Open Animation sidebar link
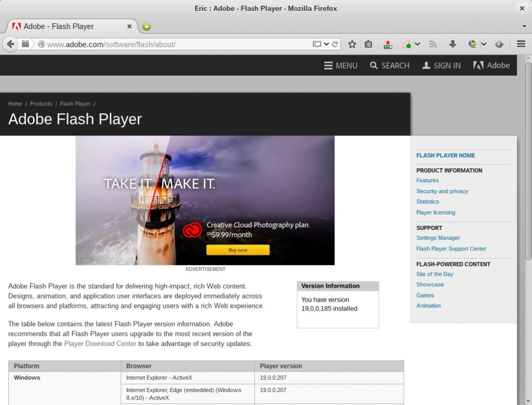 click(429, 306)
